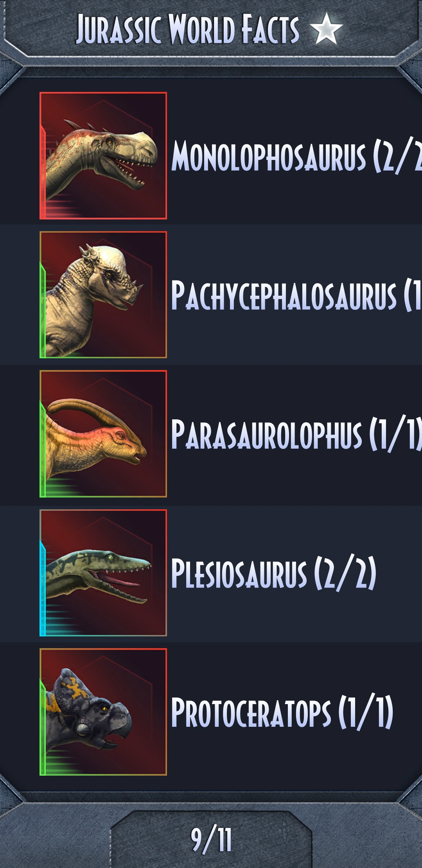The height and width of the screenshot is (868, 422).
Task: Select the Protoceratops name label
Action: point(251,712)
